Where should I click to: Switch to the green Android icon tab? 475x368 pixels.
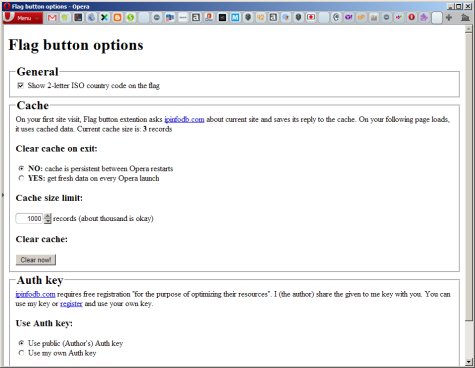pos(65,17)
